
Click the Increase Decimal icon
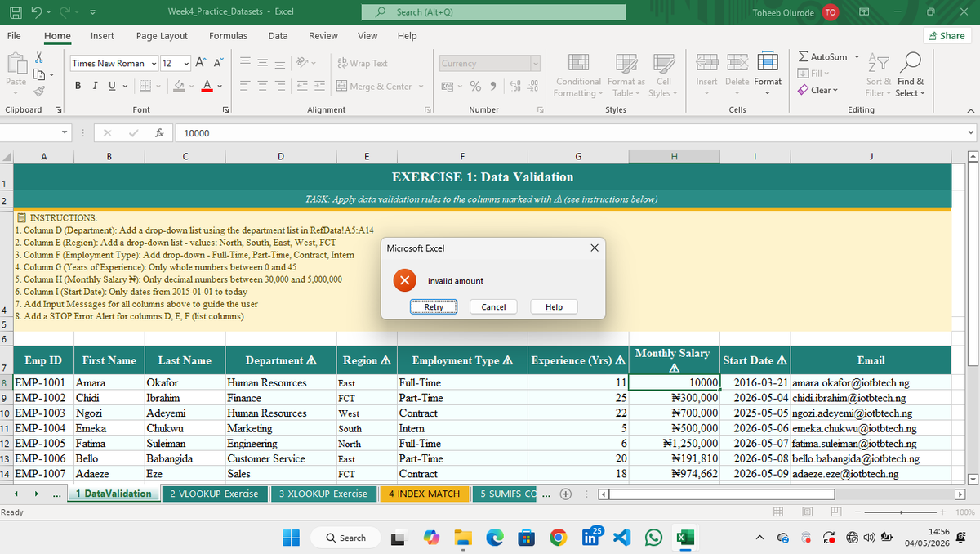coord(514,86)
